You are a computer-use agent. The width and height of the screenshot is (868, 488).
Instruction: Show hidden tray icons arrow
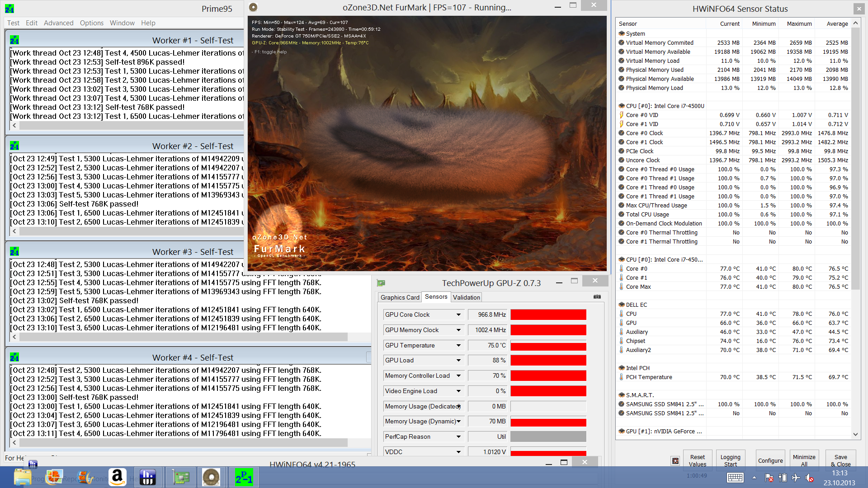pos(754,478)
